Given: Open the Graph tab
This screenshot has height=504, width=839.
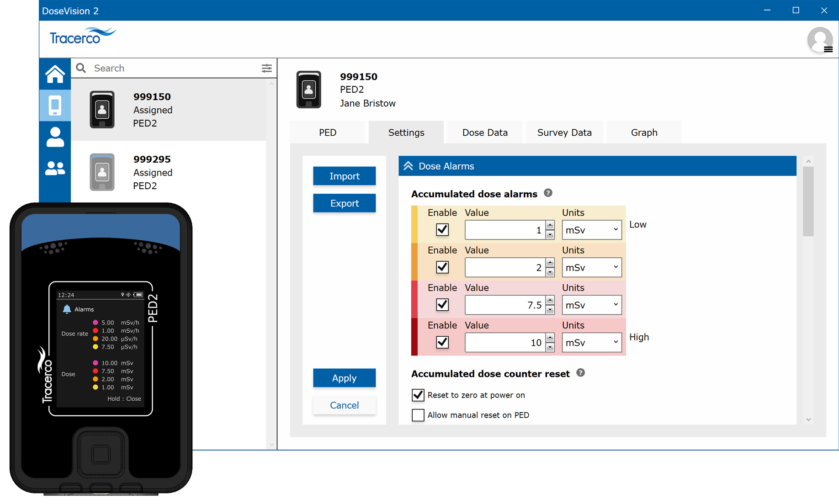Looking at the screenshot, I should tap(644, 133).
